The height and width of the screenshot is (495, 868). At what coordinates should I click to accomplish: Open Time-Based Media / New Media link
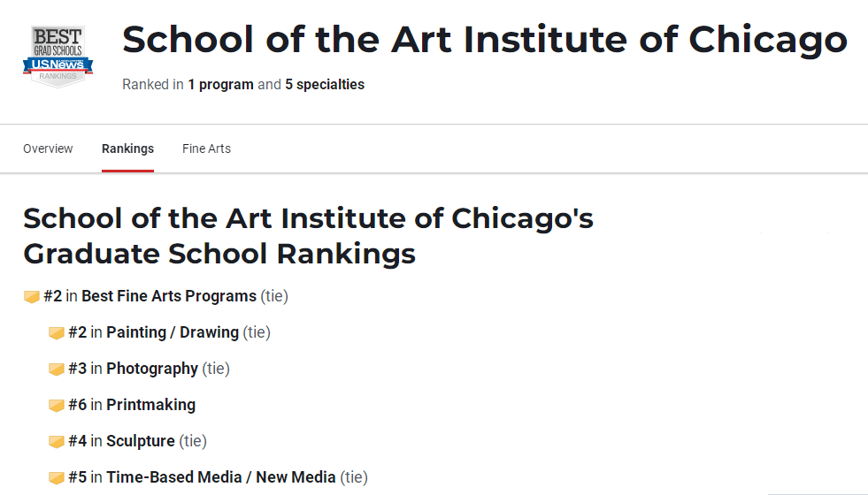(221, 476)
